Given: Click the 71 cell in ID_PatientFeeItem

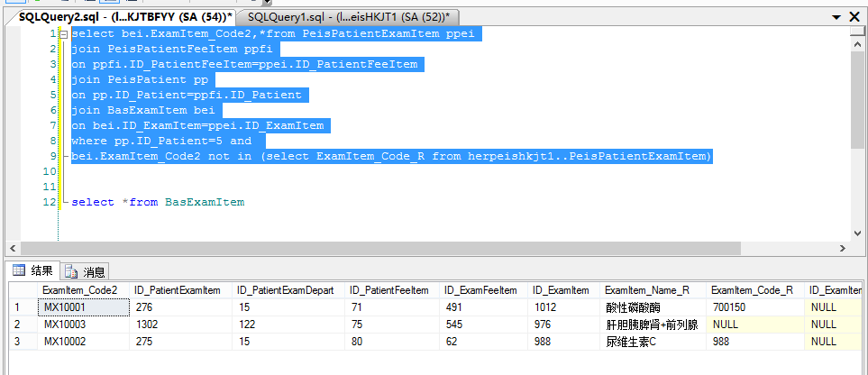Looking at the screenshot, I should pos(392,306).
